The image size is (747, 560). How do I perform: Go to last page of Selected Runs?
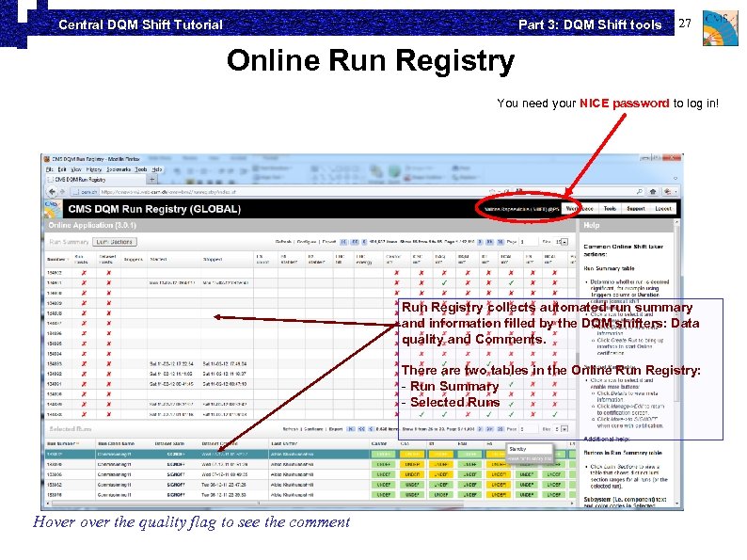[501, 429]
